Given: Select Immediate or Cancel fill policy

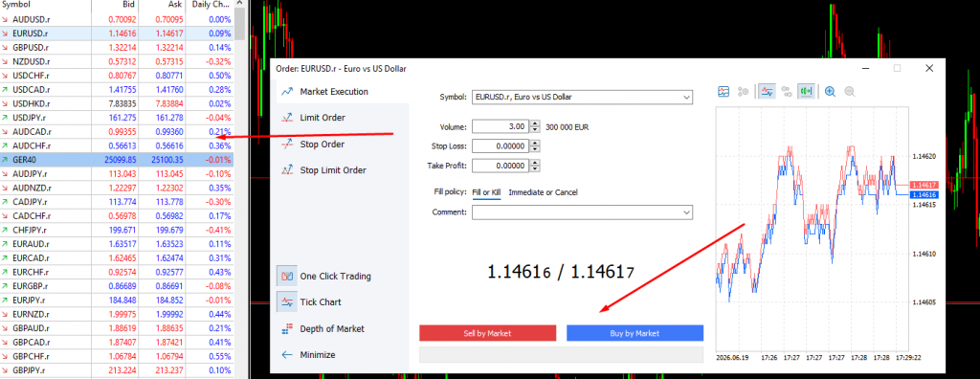Looking at the screenshot, I should [x=544, y=192].
